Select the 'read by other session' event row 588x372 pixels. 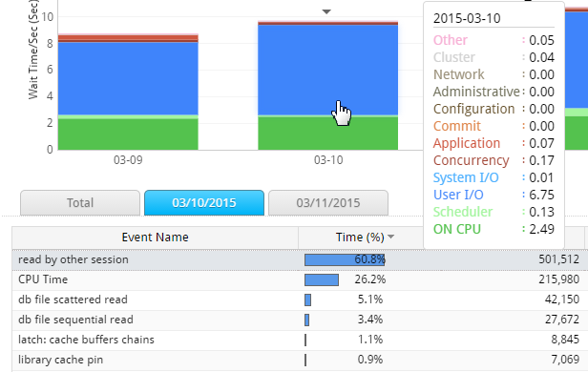[300, 259]
